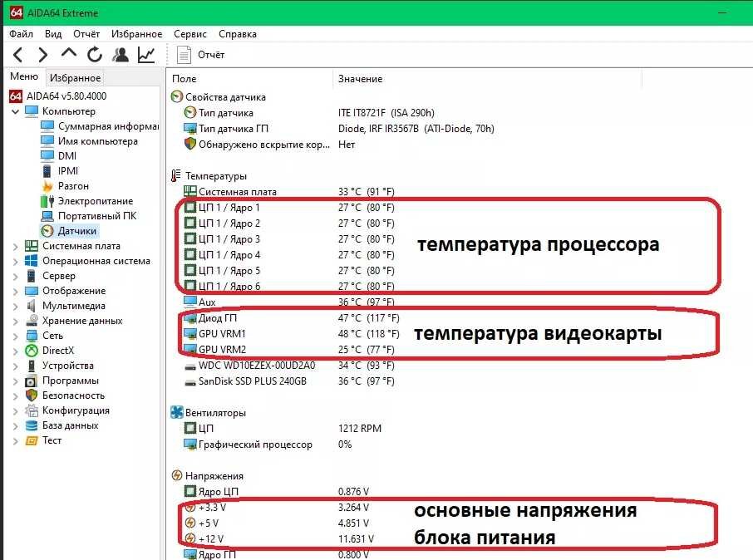The width and height of the screenshot is (753, 560).
Task: Collapse the Компьютер tree node
Action: coord(15,111)
